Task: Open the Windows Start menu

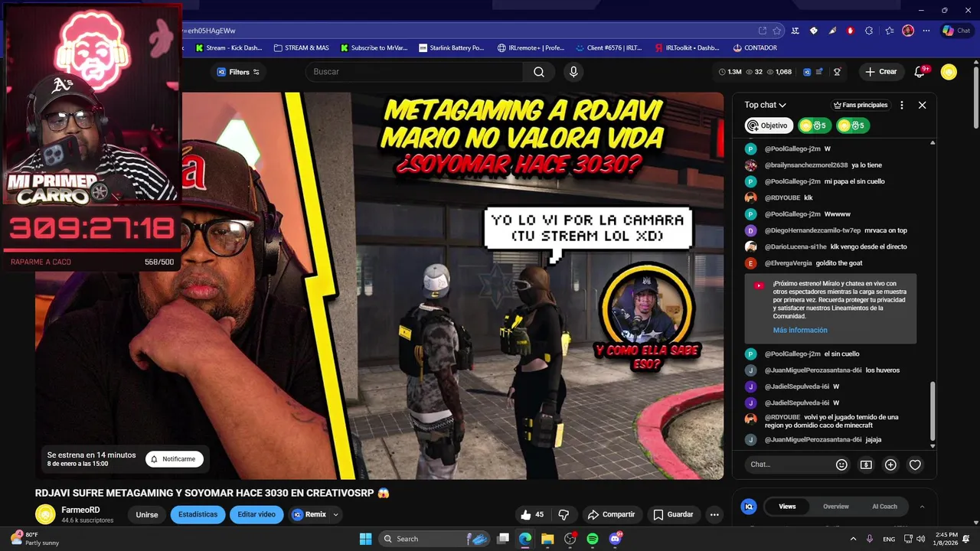Action: coord(365,539)
